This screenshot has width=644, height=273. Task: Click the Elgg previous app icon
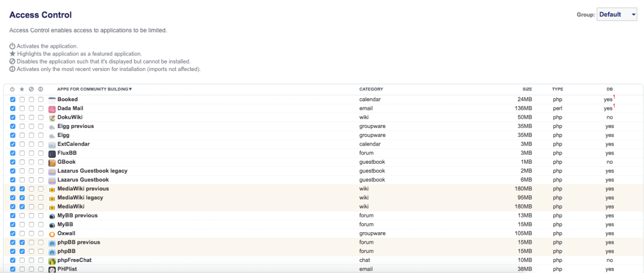tap(52, 127)
